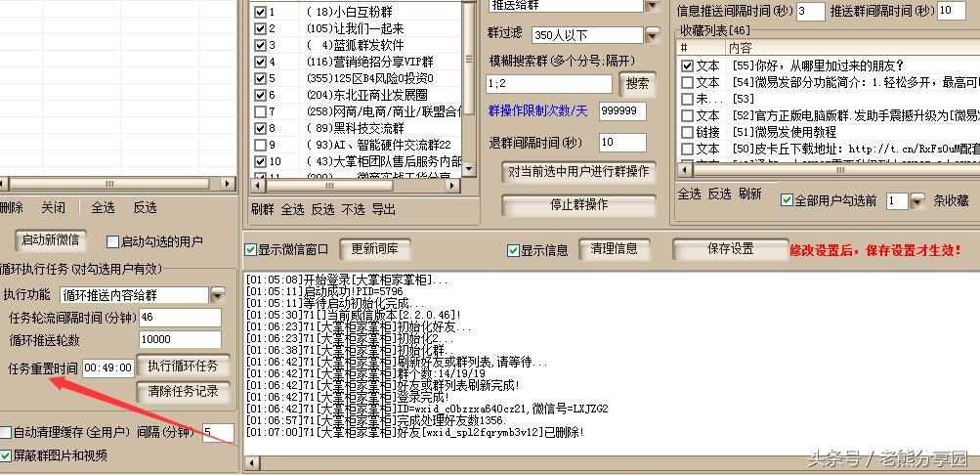This screenshot has width=980, height=475.
Task: Click 退群间隔时间 input field
Action: (621, 143)
